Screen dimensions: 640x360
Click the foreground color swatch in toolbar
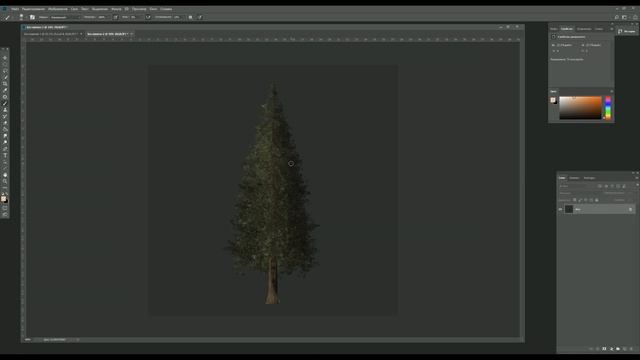(4, 198)
